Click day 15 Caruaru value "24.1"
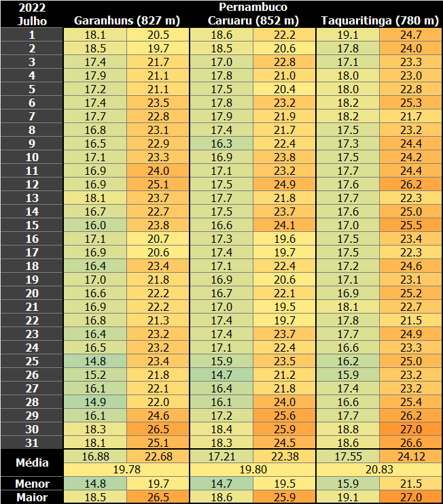Screen dimensions: 443x504 [x=285, y=225]
